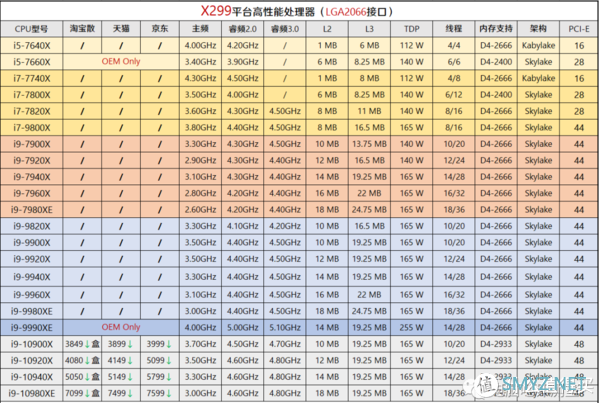This screenshot has width=599, height=403.
Task: Click the green down arrow next to 7499
Action: pyautogui.click(x=130, y=393)
